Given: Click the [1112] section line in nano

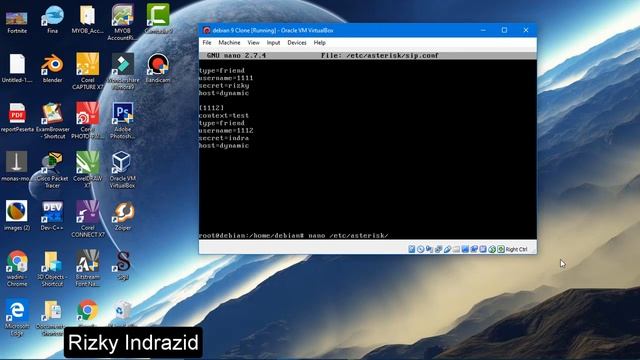Looking at the screenshot, I should pyautogui.click(x=211, y=108).
